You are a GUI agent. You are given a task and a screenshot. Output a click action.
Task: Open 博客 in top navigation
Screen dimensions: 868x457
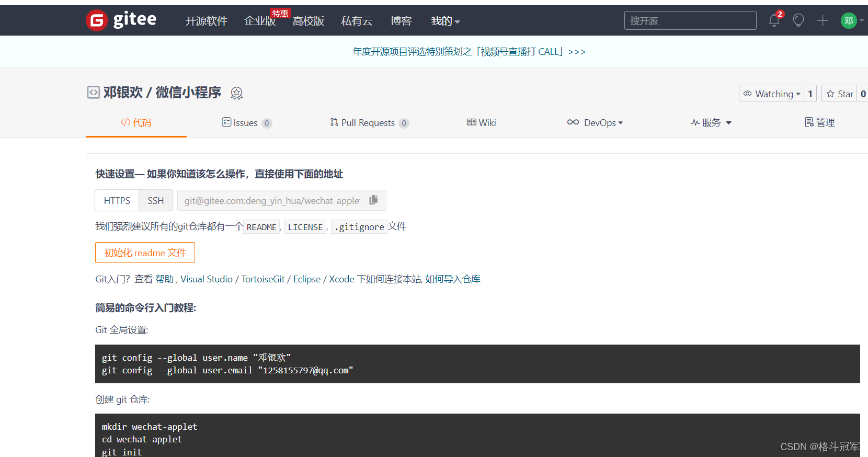pyautogui.click(x=401, y=21)
